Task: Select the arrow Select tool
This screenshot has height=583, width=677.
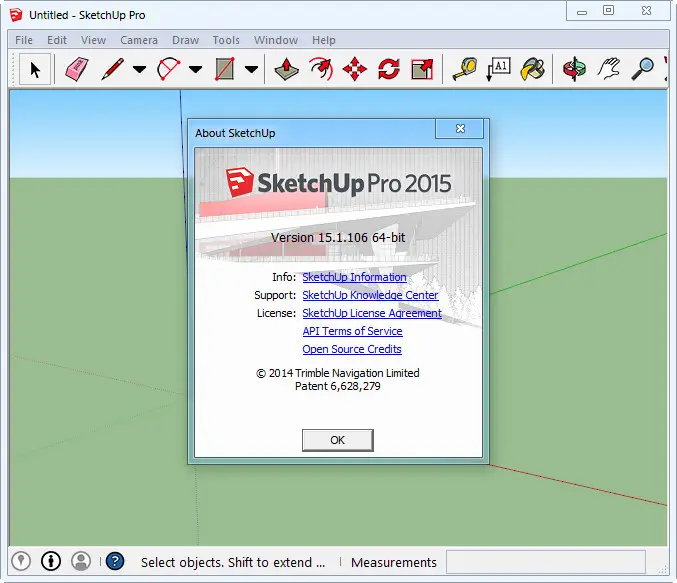Action: click(35, 69)
